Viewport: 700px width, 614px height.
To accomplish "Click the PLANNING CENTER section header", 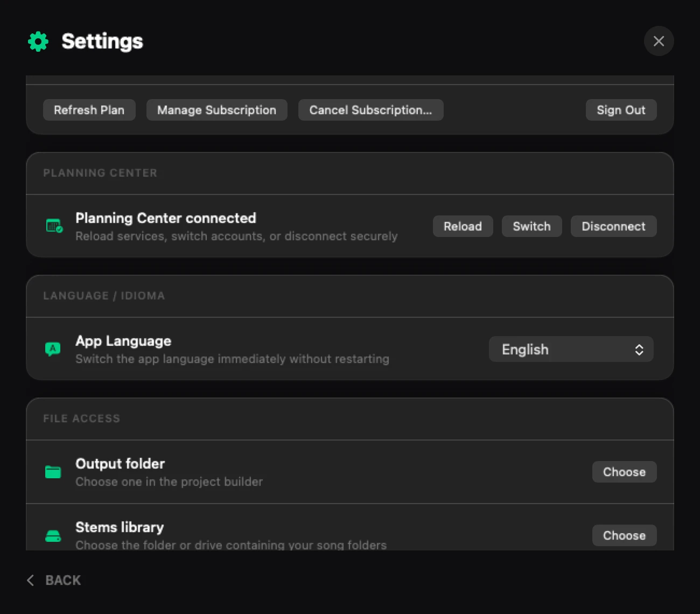I will [100, 173].
